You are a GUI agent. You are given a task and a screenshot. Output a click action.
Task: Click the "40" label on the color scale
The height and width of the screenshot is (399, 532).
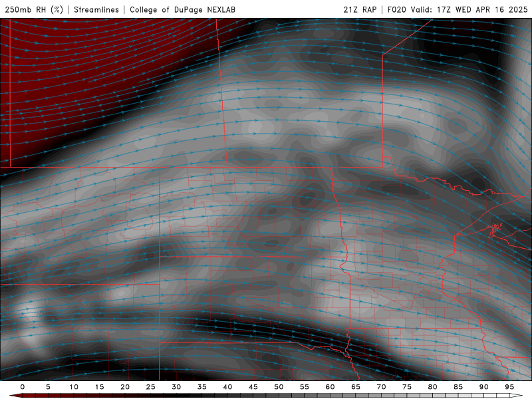pos(227,387)
